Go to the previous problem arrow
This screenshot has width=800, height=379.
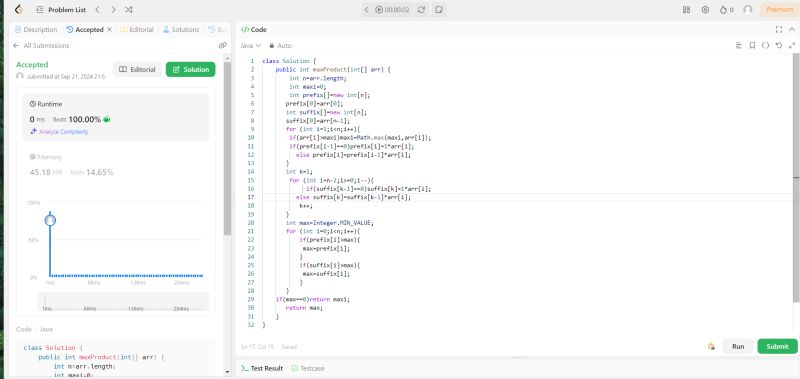point(97,10)
